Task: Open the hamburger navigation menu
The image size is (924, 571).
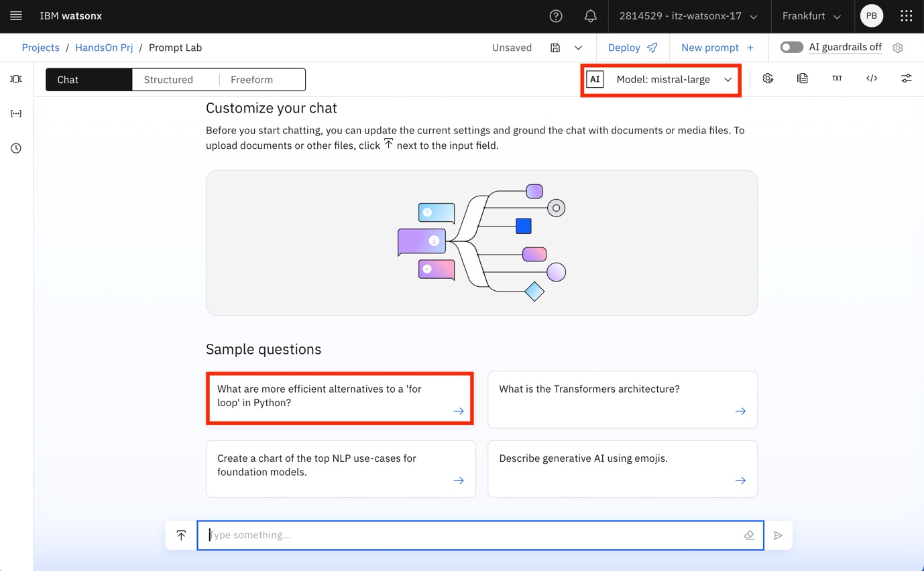Action: [x=16, y=16]
